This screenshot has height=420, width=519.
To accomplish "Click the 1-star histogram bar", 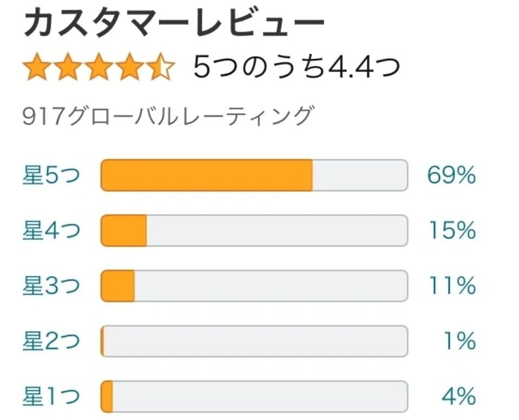I will pyautogui.click(x=254, y=397).
